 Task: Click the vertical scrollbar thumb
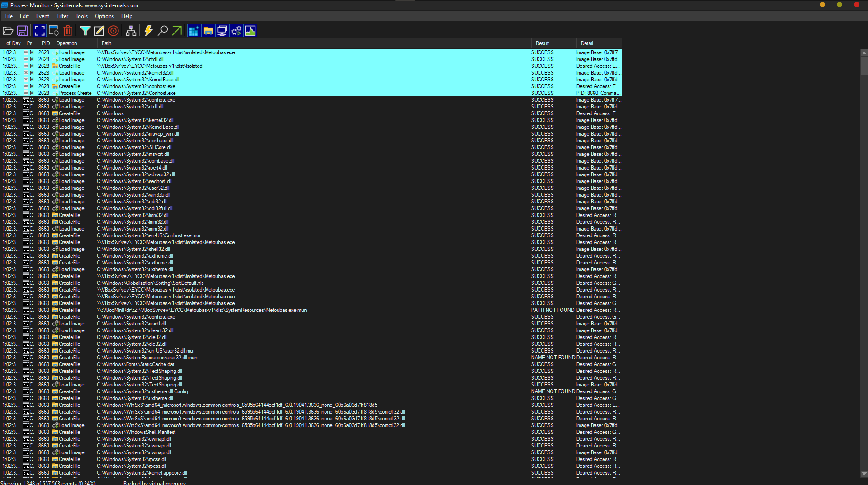click(864, 66)
